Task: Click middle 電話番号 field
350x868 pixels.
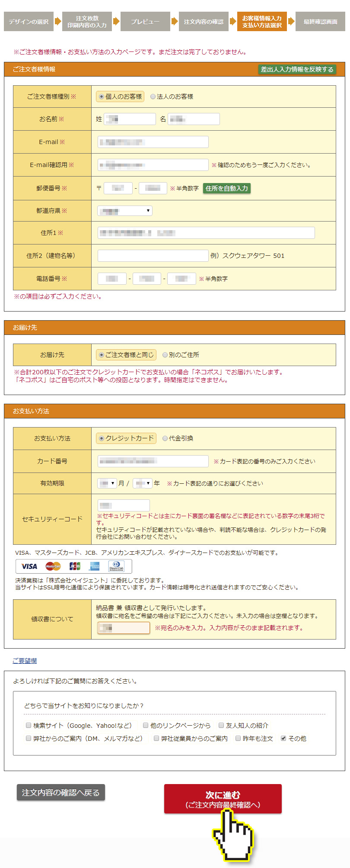Action: (147, 279)
